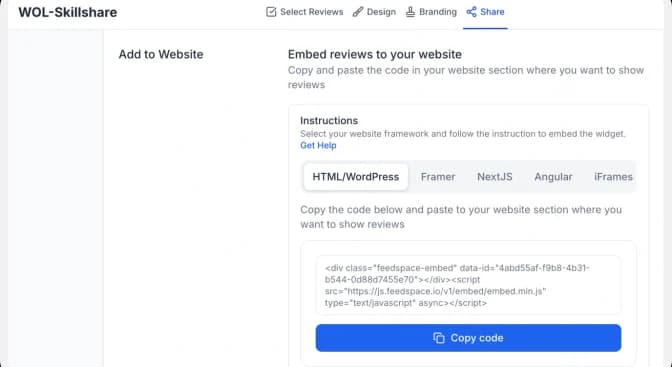The image size is (672, 367).
Task: Open the Select Reviews step
Action: [312, 12]
